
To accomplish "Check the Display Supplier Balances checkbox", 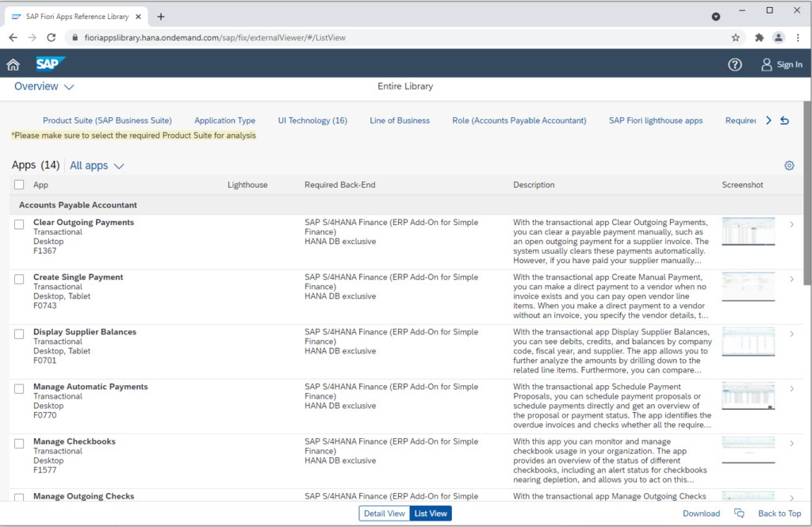I will click(19, 334).
